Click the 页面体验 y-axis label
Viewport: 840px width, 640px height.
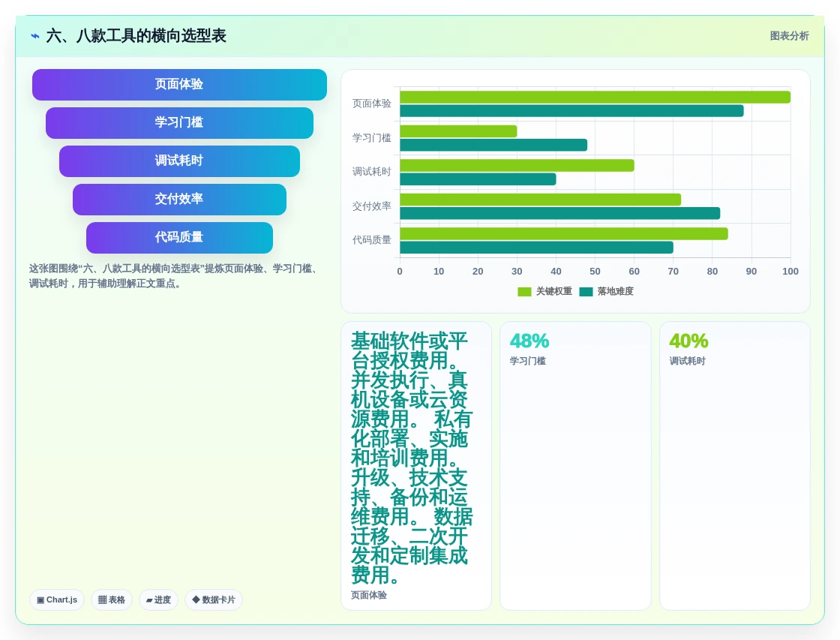(371, 104)
